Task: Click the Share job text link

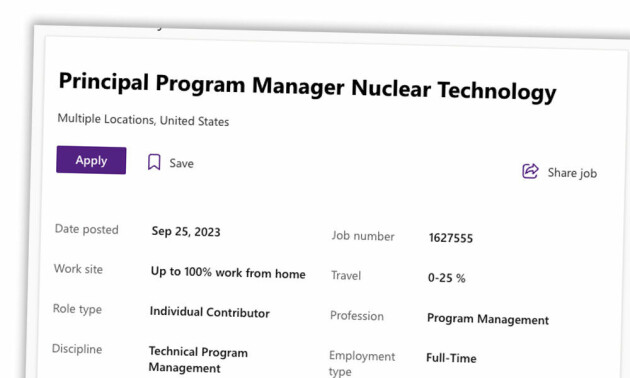Action: click(572, 173)
